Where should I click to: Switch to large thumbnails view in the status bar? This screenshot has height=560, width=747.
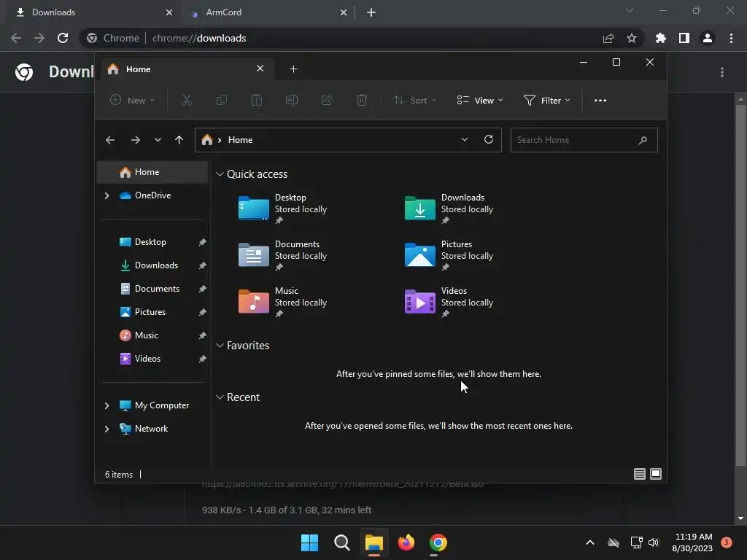[x=656, y=474]
